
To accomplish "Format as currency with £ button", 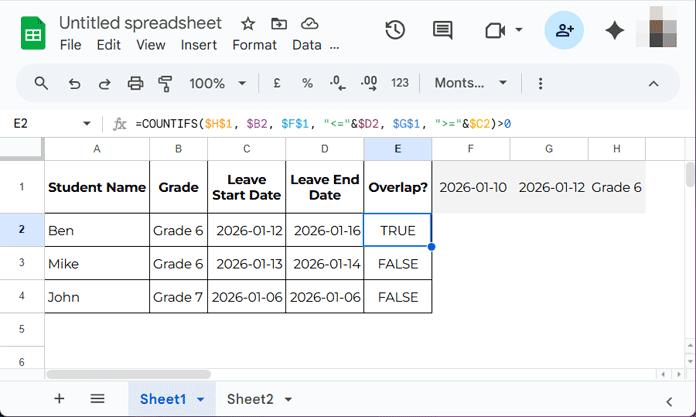I will point(277,83).
